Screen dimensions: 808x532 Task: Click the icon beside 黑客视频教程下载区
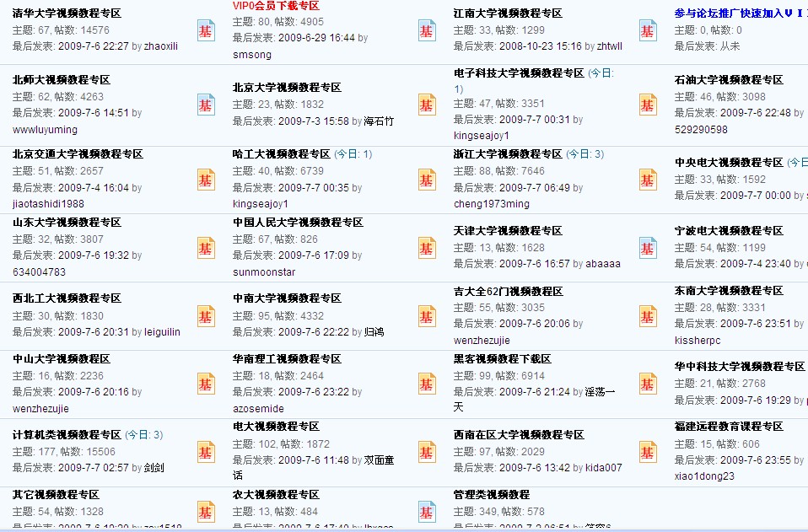[427, 384]
